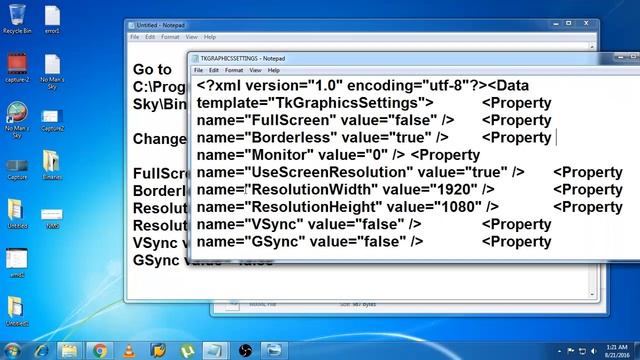640x360 pixels.
Task: Open View menu in TKGRAPHICSSETTINGS Notepad
Action: point(255,70)
